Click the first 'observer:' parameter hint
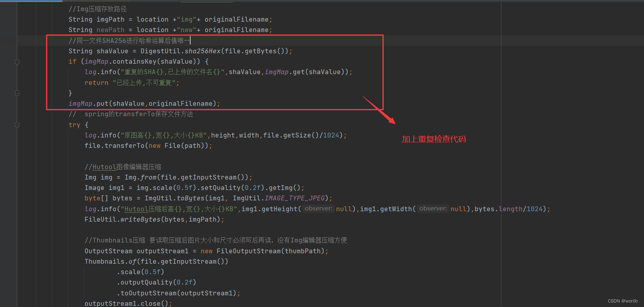The image size is (644, 307). tap(318, 208)
